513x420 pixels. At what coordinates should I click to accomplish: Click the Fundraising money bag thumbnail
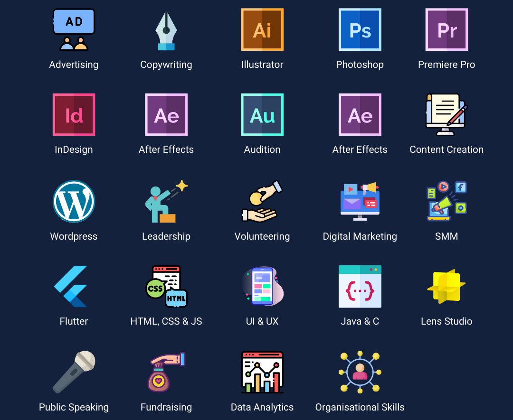(165, 373)
